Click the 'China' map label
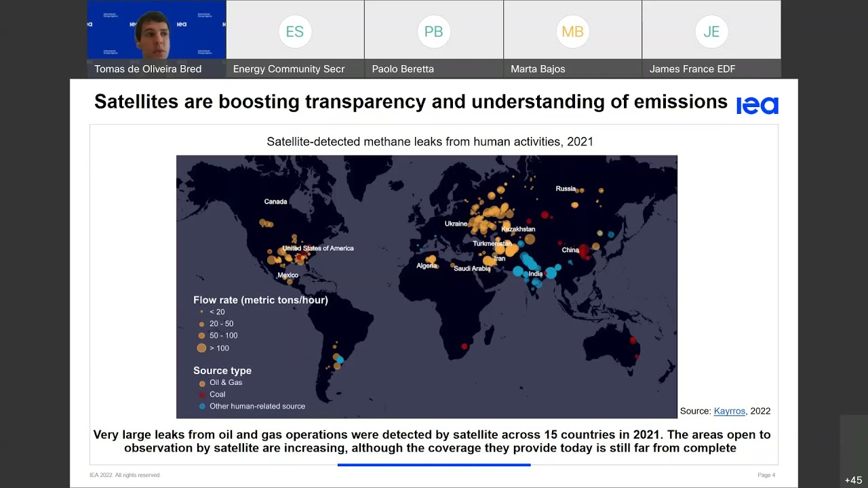Viewport: 868px width, 488px height. pos(570,250)
